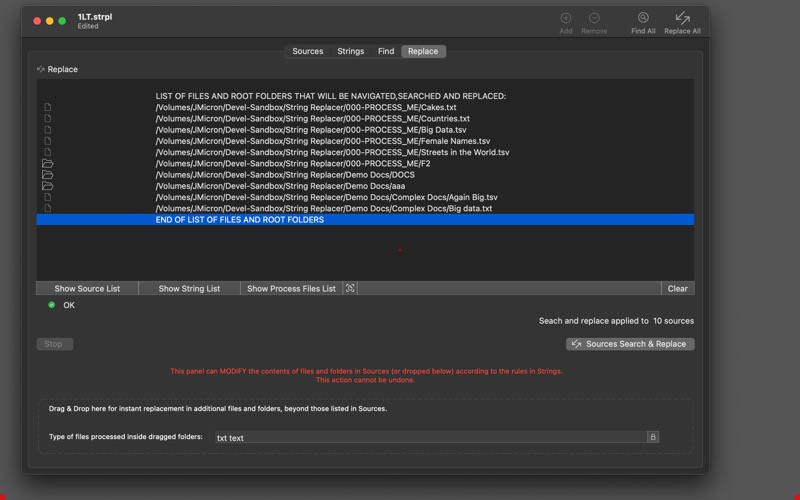Select the Streets in the World.tsv row
The image size is (800, 500).
365,152
